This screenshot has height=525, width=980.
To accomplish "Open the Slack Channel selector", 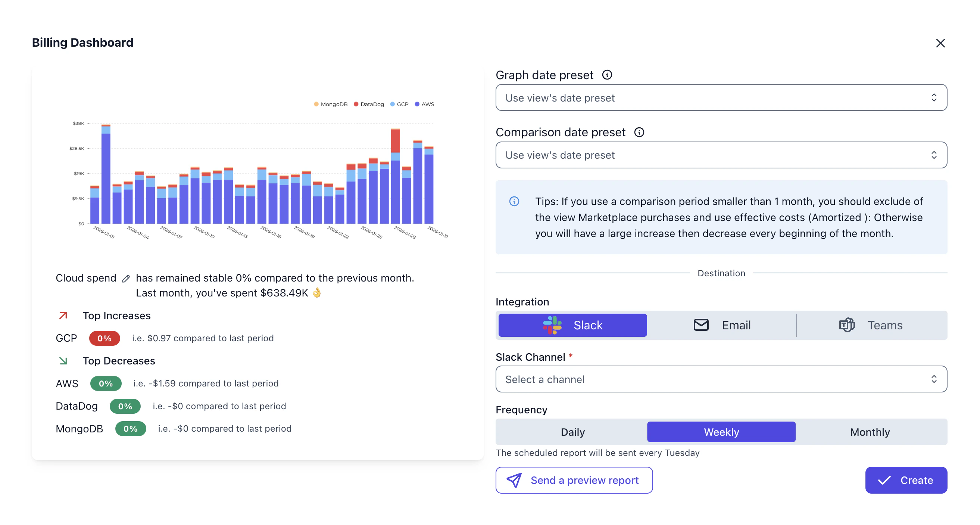I will (x=721, y=379).
